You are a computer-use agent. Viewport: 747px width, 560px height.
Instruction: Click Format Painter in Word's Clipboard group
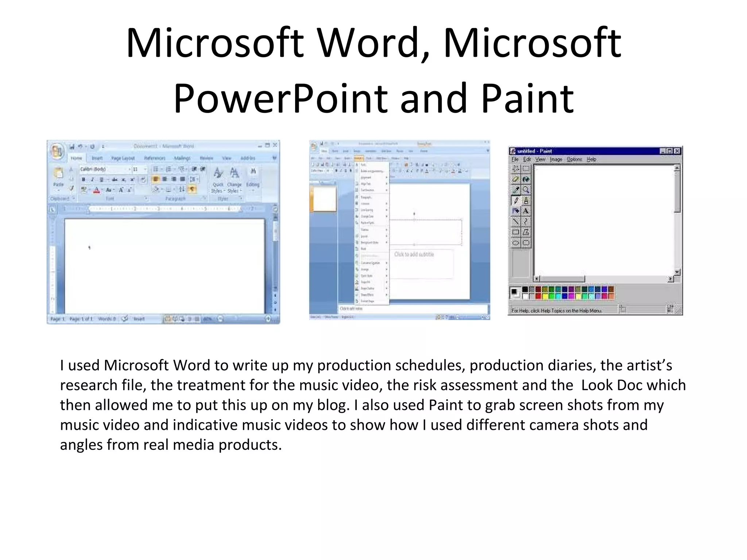coord(71,188)
